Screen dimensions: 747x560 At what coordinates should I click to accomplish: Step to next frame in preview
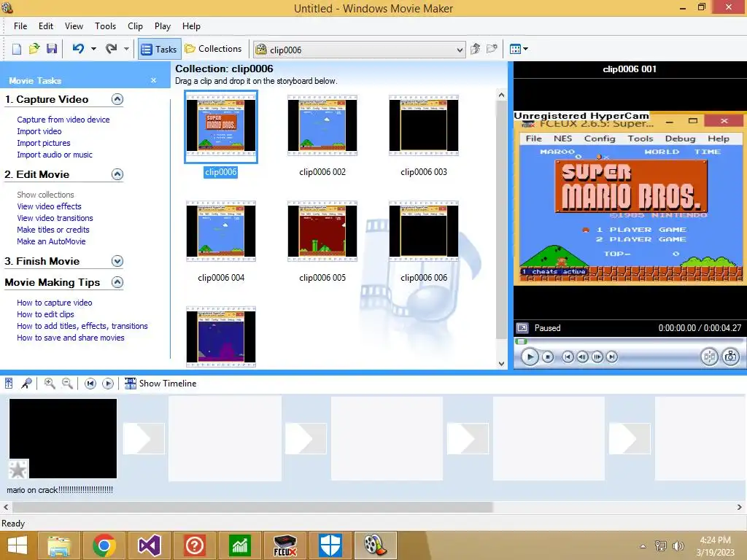coord(597,357)
